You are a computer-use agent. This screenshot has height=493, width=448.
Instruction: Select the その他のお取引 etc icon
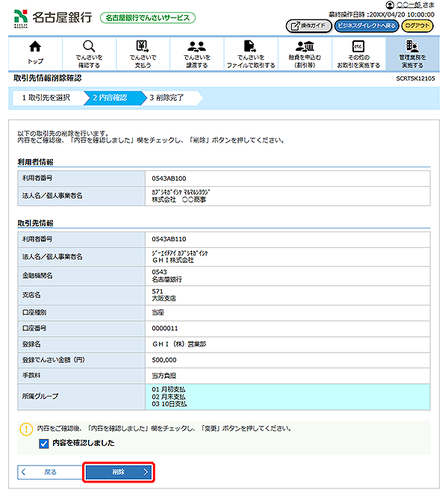click(x=358, y=47)
